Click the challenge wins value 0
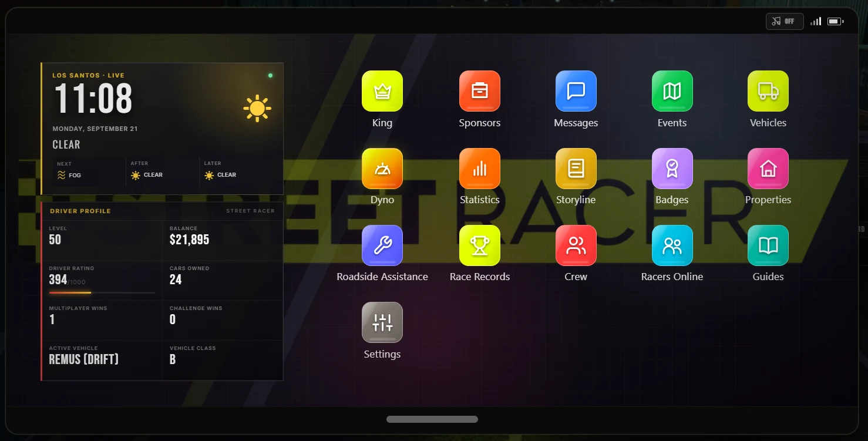The height and width of the screenshot is (441, 868). pyautogui.click(x=173, y=319)
